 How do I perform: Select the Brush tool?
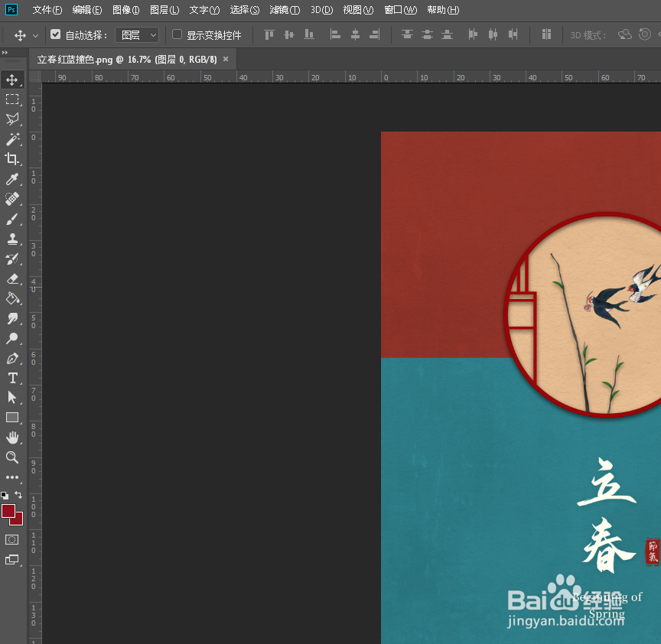[12, 220]
